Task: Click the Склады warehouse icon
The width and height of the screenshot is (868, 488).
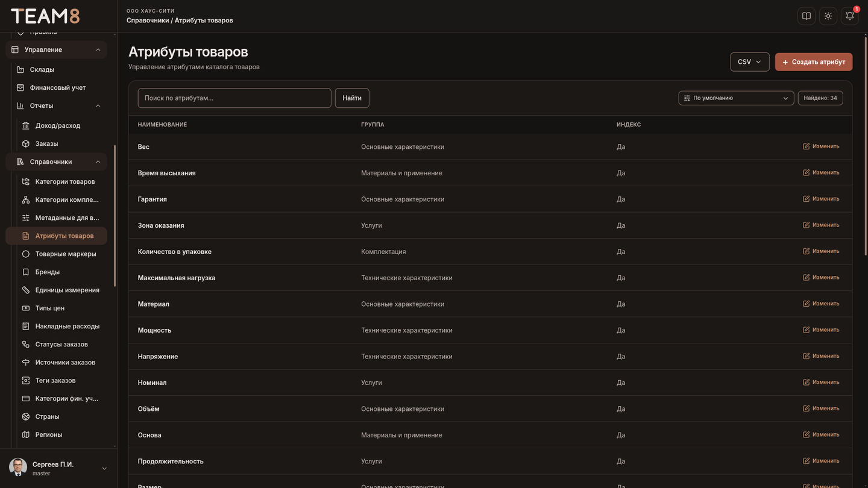Action: coord(20,70)
